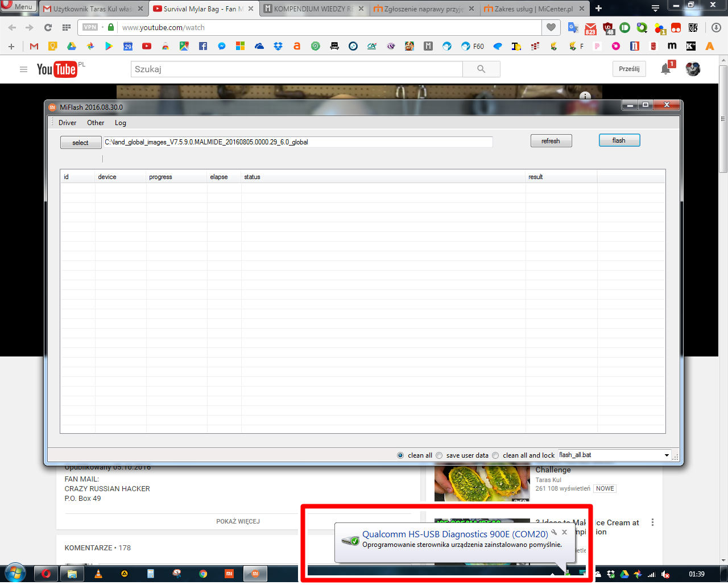The width and height of the screenshot is (728, 585).
Task: Click the YouTube notifications bell
Action: pyautogui.click(x=665, y=69)
